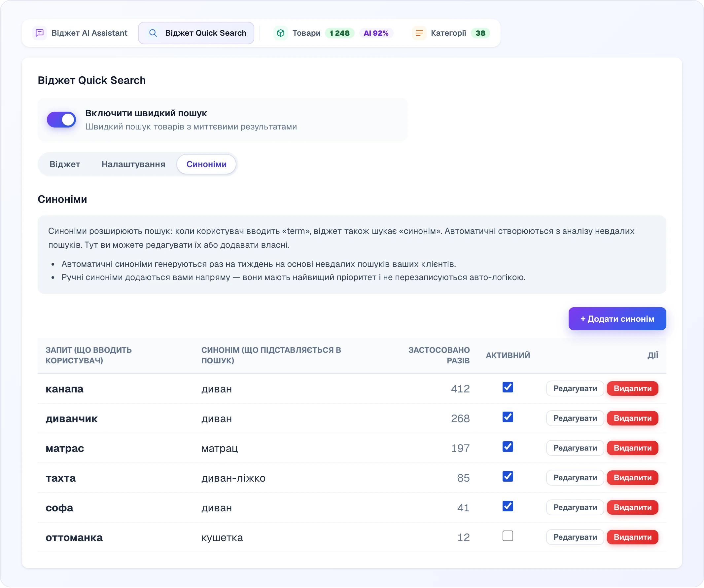704x588 pixels.
Task: Click the usage count 412
Action: pos(460,389)
